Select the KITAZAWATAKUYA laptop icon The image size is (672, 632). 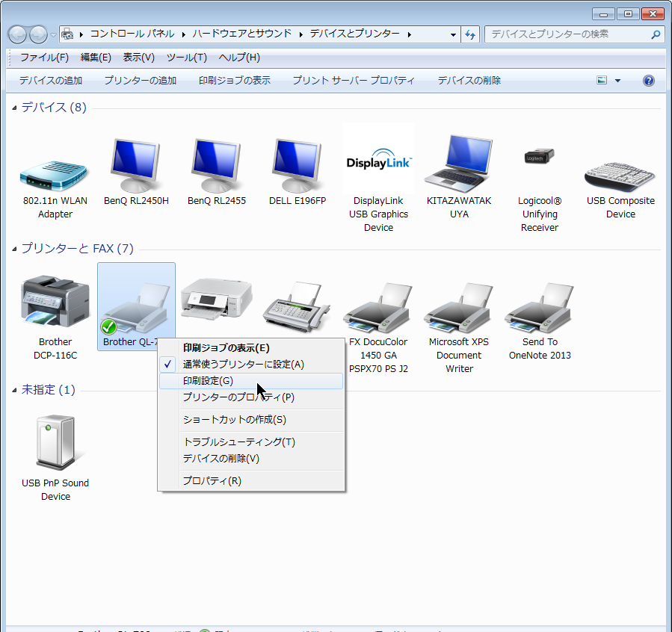(x=459, y=164)
